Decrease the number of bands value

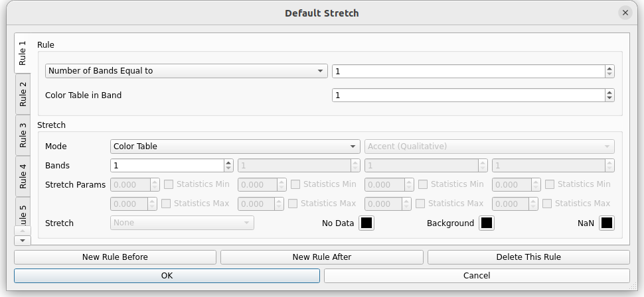(x=609, y=74)
